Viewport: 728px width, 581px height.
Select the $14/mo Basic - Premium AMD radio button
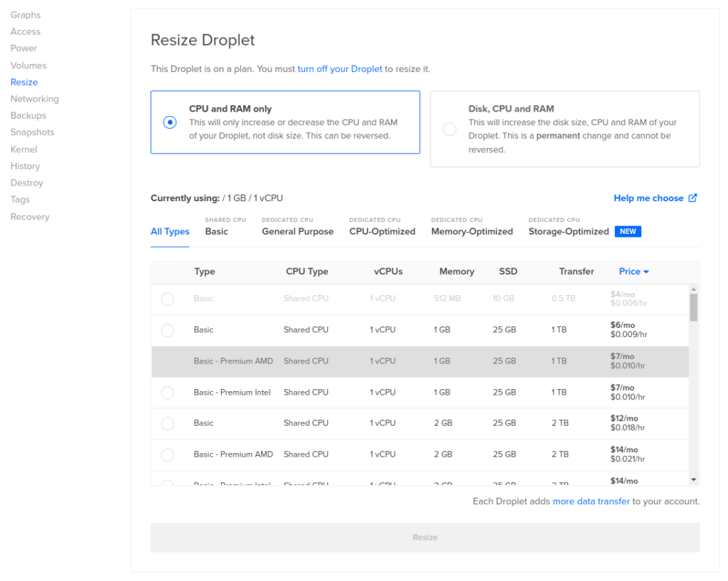tap(167, 454)
